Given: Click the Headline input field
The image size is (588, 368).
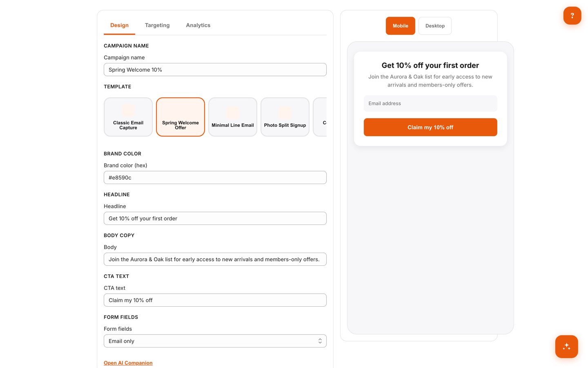Looking at the screenshot, I should pyautogui.click(x=215, y=218).
